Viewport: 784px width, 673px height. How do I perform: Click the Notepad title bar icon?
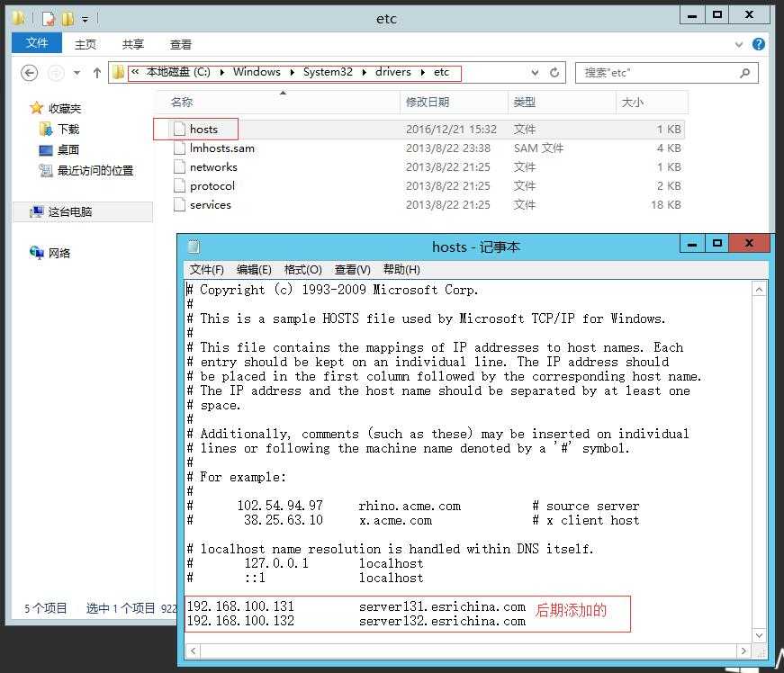(194, 247)
